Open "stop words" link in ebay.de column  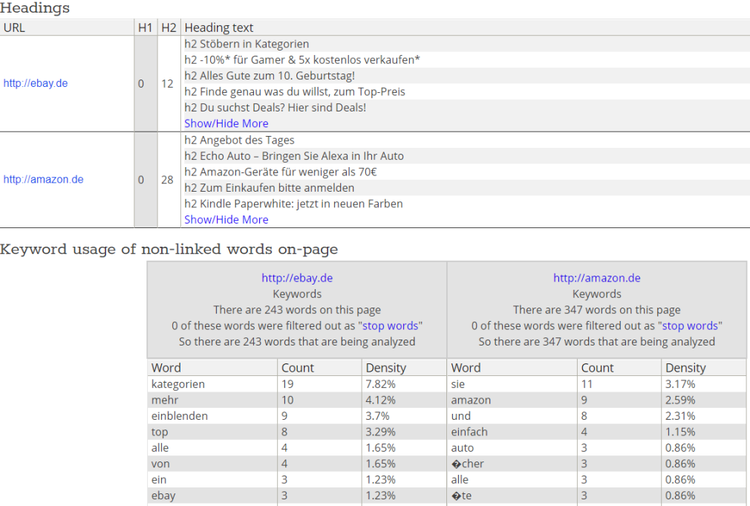[x=390, y=326]
